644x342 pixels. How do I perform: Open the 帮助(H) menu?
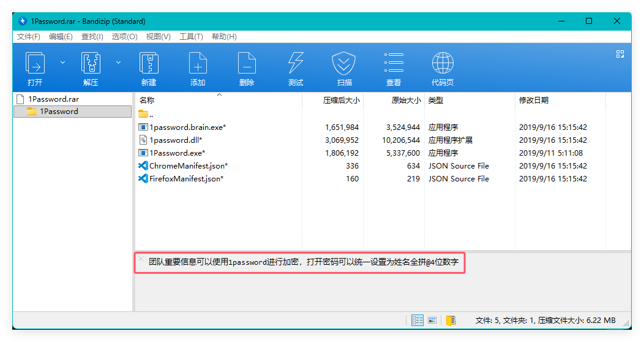pyautogui.click(x=224, y=37)
